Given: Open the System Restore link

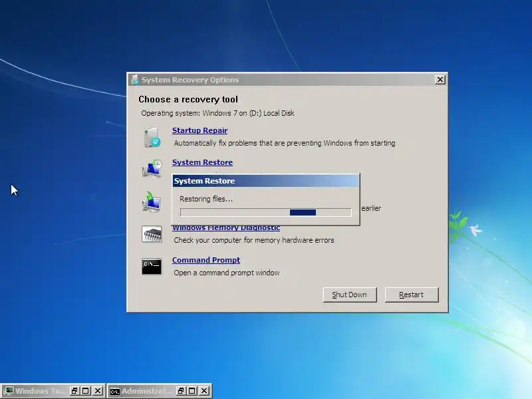Looking at the screenshot, I should 202,162.
